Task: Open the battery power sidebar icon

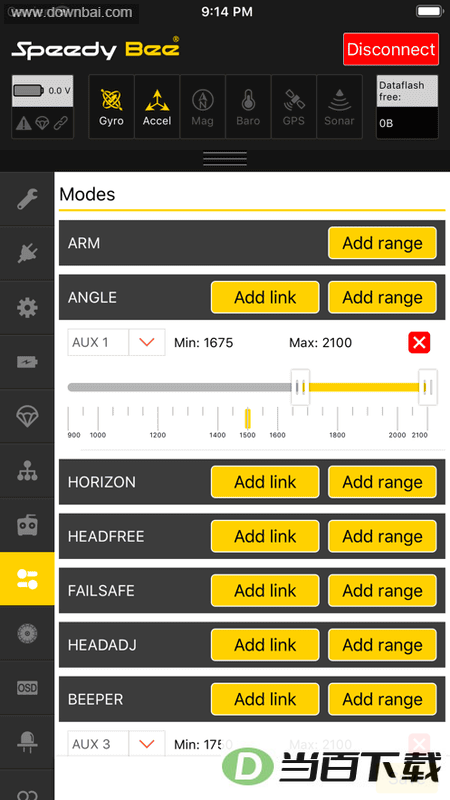Action: (27, 362)
